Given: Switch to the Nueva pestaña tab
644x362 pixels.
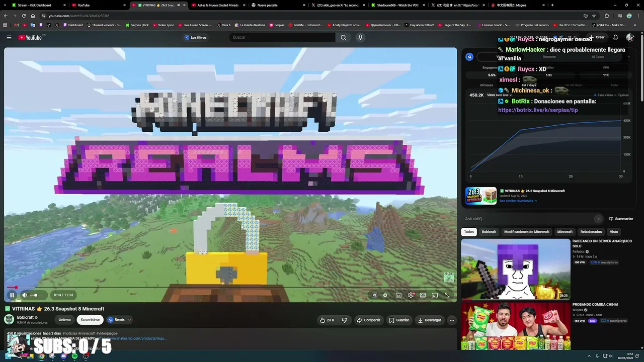Looking at the screenshot, I should tap(278, 5).
